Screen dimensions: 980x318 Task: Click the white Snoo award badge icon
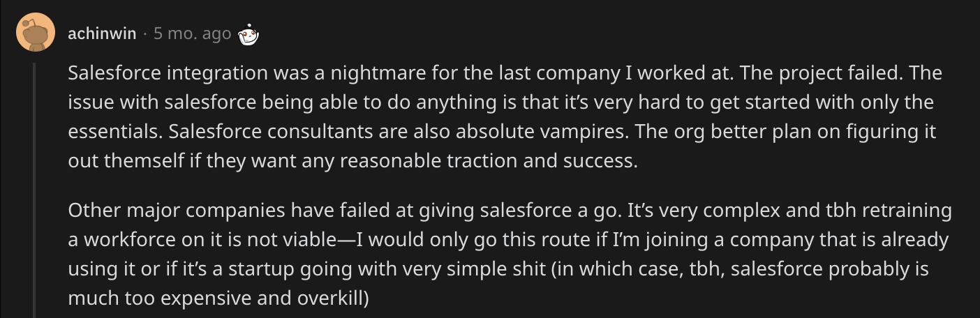248,33
